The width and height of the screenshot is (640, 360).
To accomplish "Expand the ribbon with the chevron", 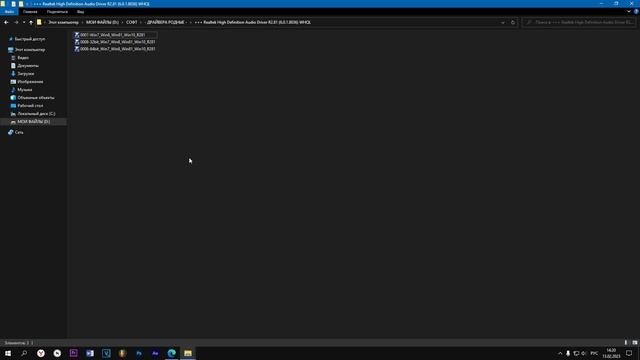I will tap(629, 12).
